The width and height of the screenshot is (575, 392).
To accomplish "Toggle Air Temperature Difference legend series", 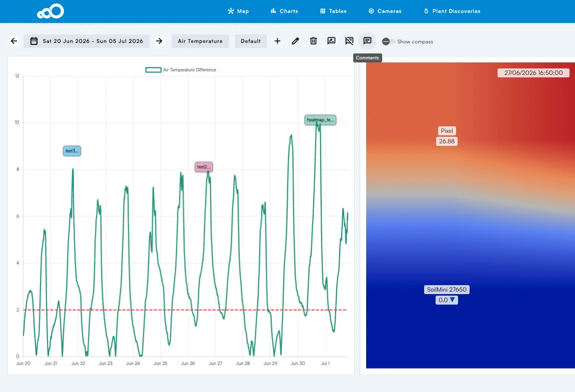I will [x=181, y=70].
